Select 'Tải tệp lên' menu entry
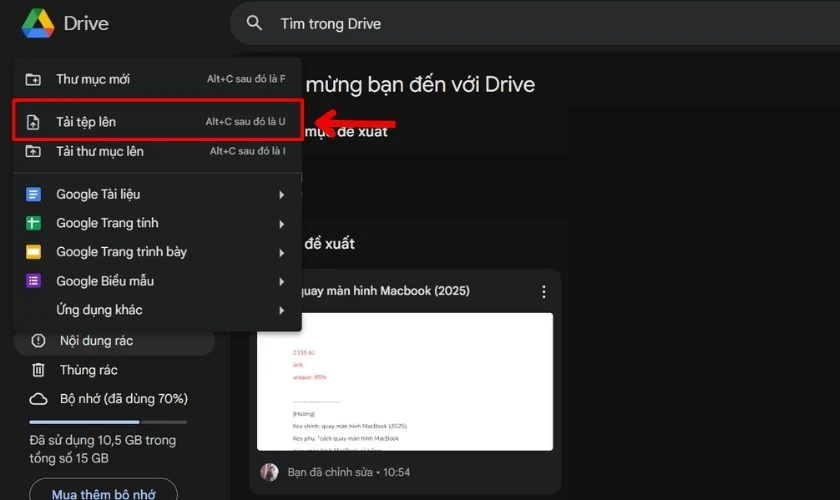Viewport: 840px width, 500px height. (158, 122)
